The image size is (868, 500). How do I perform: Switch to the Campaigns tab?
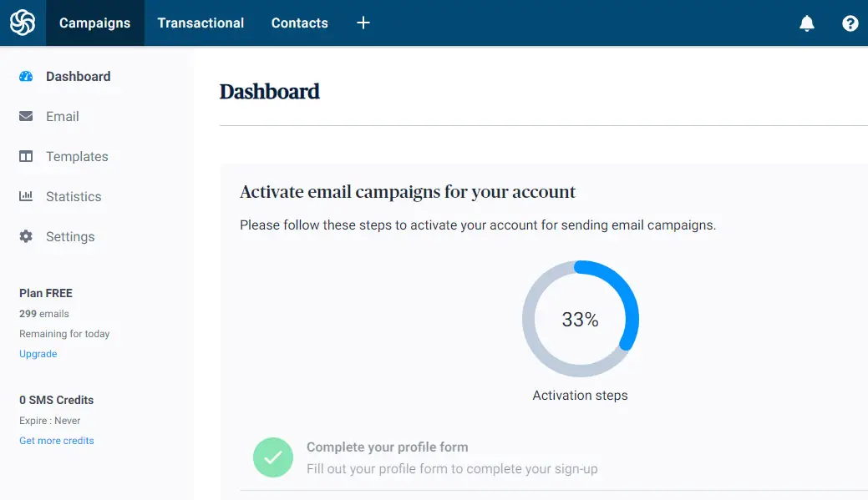click(94, 23)
